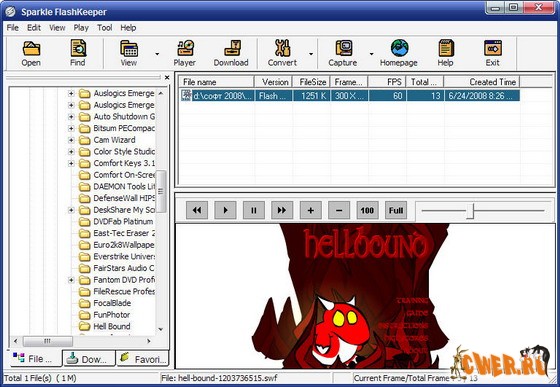Click the Exit toolbar icon
This screenshot has width=560, height=387.
tap(492, 53)
